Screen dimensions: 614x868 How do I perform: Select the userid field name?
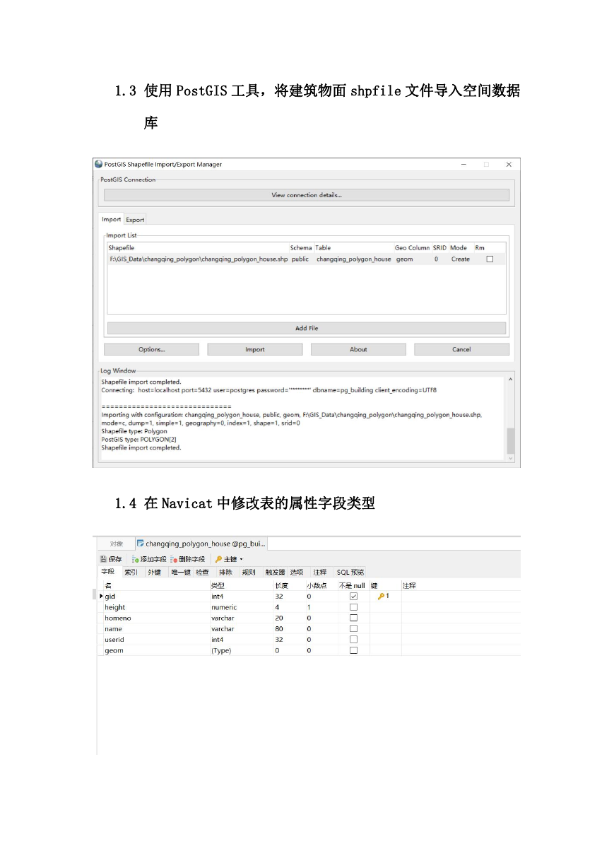[114, 640]
